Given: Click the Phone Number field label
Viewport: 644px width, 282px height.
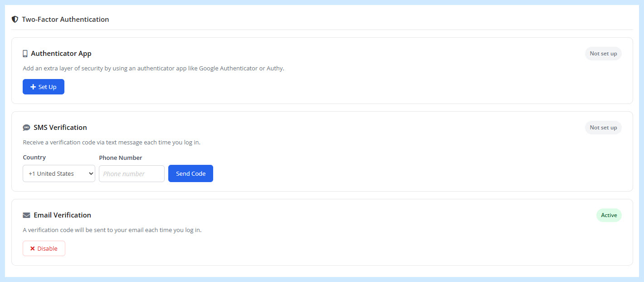Looking at the screenshot, I should 121,158.
